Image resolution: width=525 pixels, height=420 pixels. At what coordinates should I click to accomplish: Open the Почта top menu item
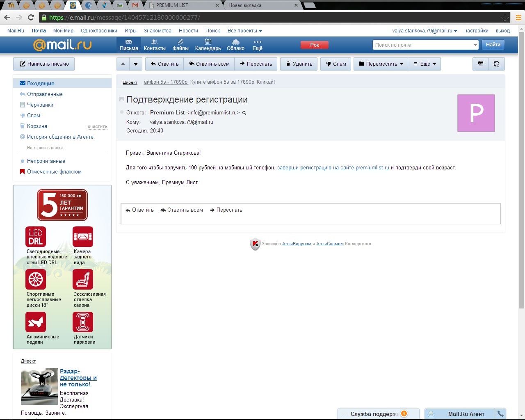pos(39,31)
